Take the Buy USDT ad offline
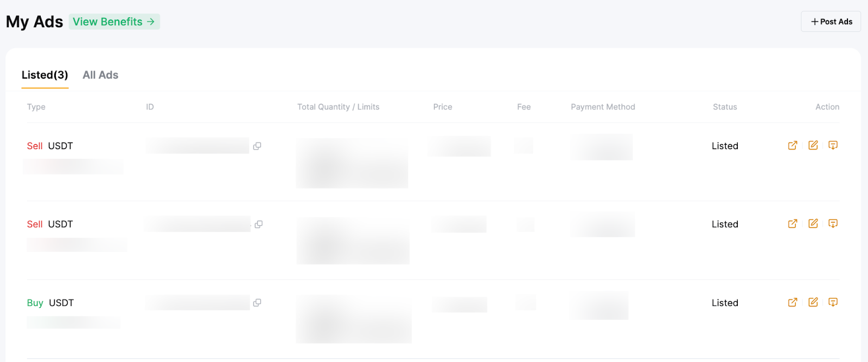The width and height of the screenshot is (868, 362). point(833,302)
